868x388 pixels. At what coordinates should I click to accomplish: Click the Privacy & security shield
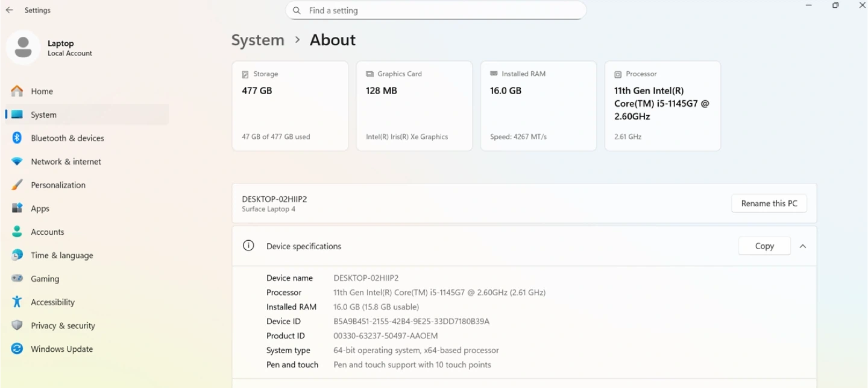pos(17,326)
